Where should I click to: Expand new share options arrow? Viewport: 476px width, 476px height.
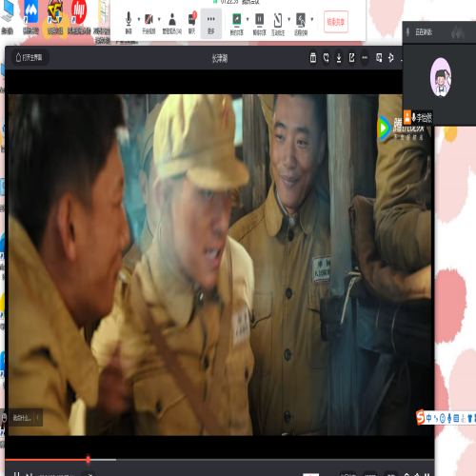click(248, 19)
